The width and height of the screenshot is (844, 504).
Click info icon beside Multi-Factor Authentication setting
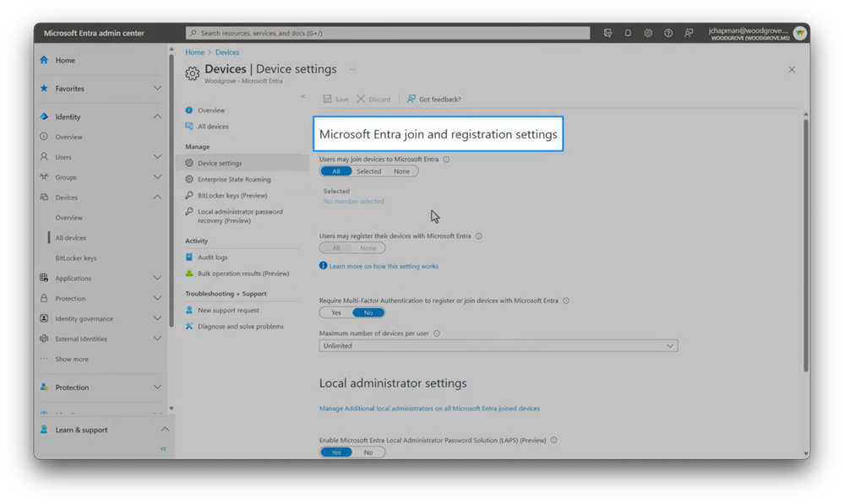[566, 301]
